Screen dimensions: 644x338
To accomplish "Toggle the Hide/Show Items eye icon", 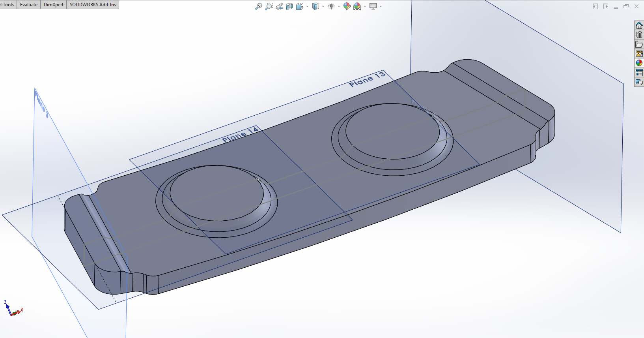I will pos(331,6).
